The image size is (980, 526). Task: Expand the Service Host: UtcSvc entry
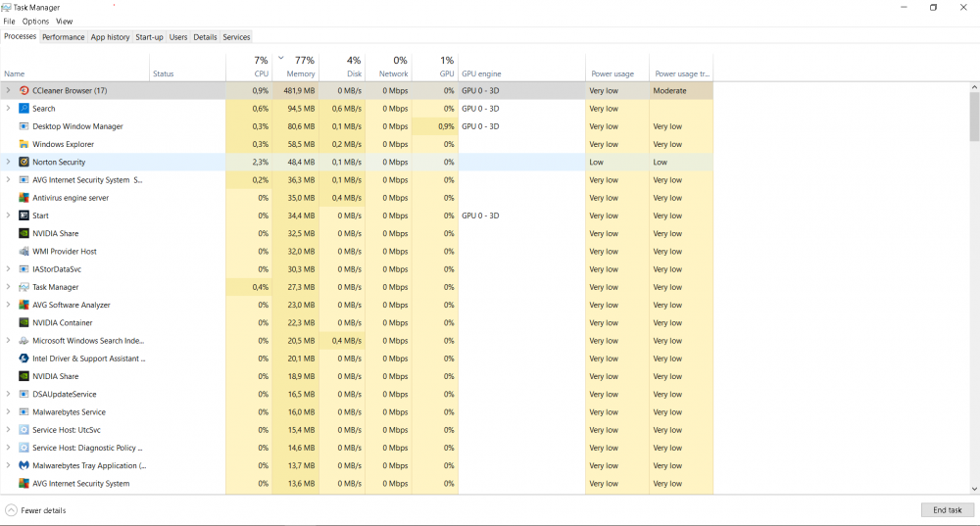8,430
